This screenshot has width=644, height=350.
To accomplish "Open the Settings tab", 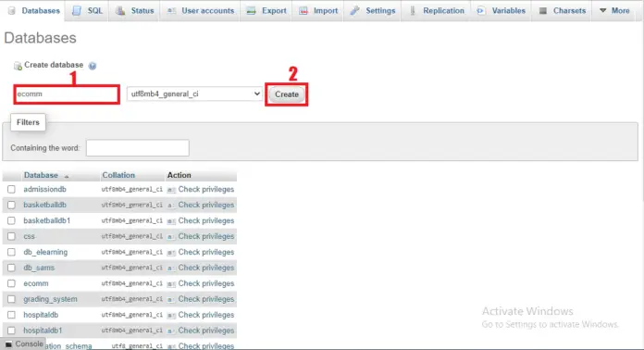I will (373, 11).
